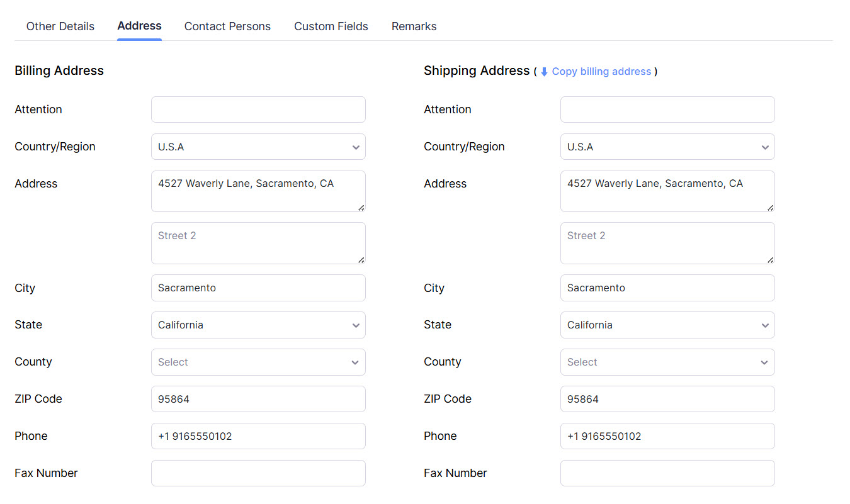Open the Remarks tab
This screenshot has height=504, width=850.
pos(414,26)
